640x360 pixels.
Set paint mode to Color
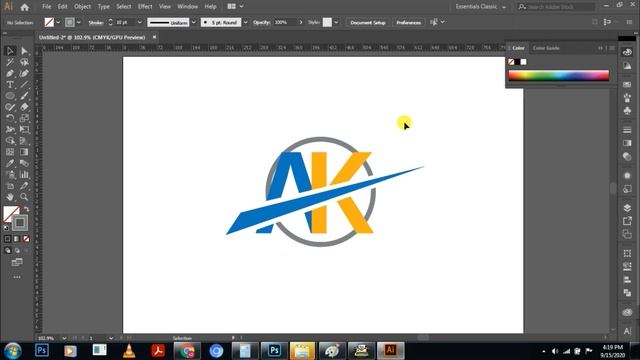click(x=7, y=239)
